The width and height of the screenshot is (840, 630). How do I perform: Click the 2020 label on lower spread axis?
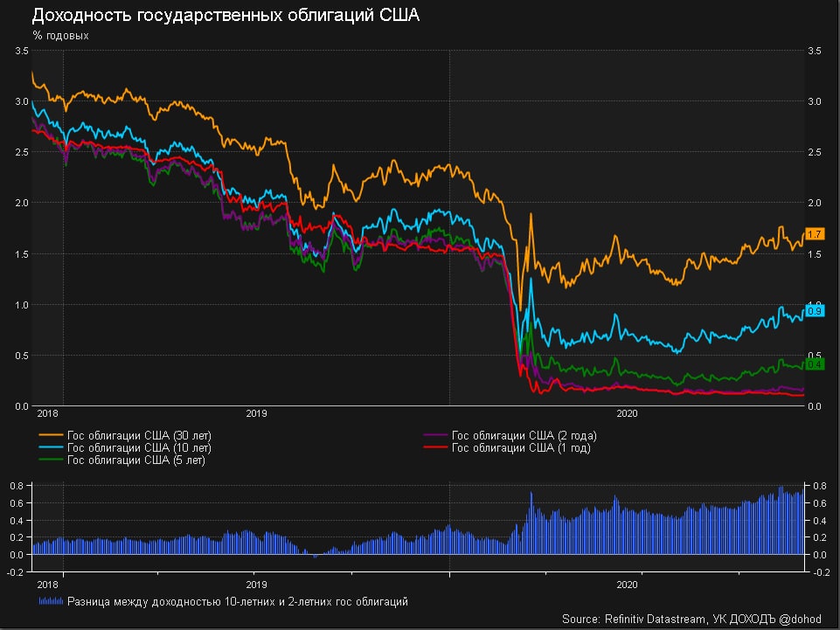[x=627, y=585]
